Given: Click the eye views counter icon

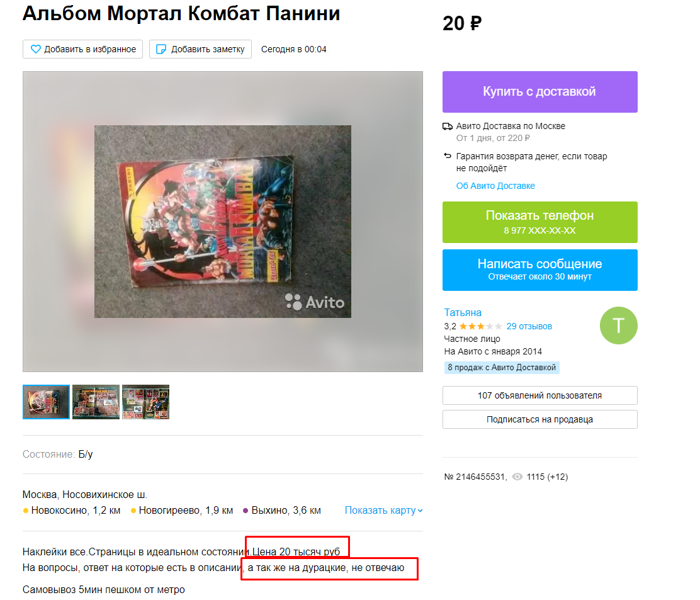Looking at the screenshot, I should coord(517,477).
